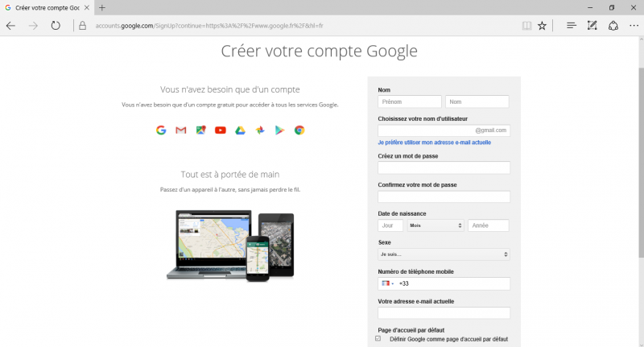The width and height of the screenshot is (644, 347).
Task: Refresh the page with reload icon
Action: (56, 26)
